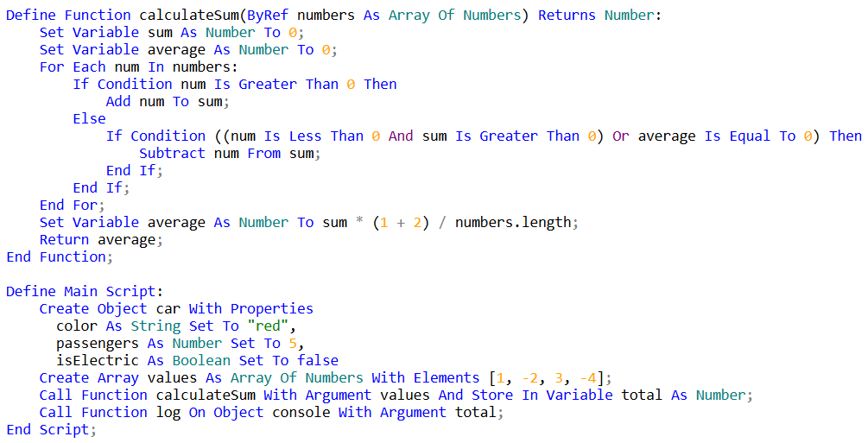
Task: Click the division slash operator
Action: pyautogui.click(x=442, y=222)
